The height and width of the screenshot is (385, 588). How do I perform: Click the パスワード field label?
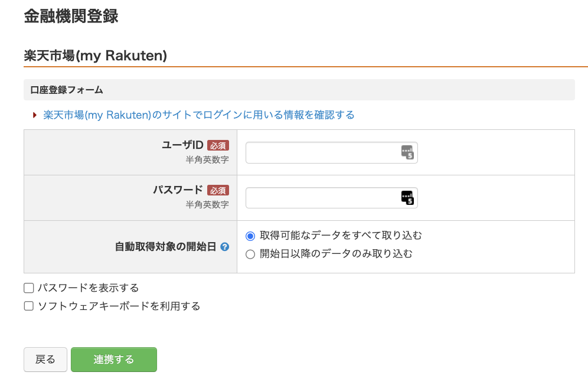tap(178, 190)
